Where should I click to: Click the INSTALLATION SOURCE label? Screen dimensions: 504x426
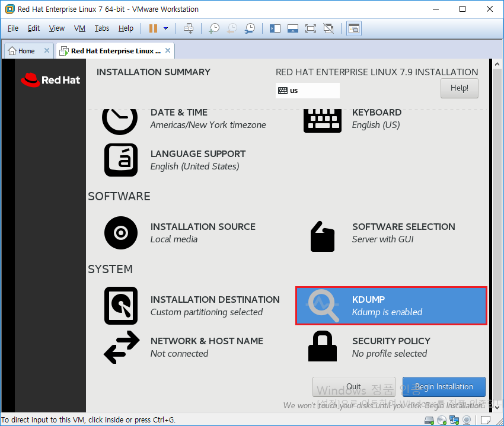pyautogui.click(x=203, y=227)
